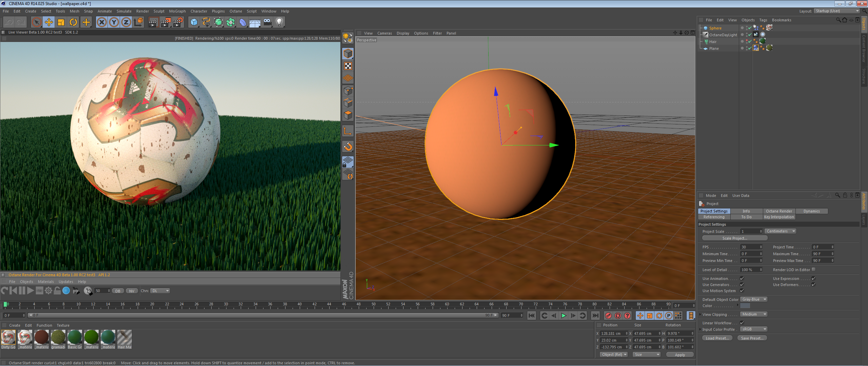Switch to the Octane Render tab
868x366 pixels.
click(779, 211)
